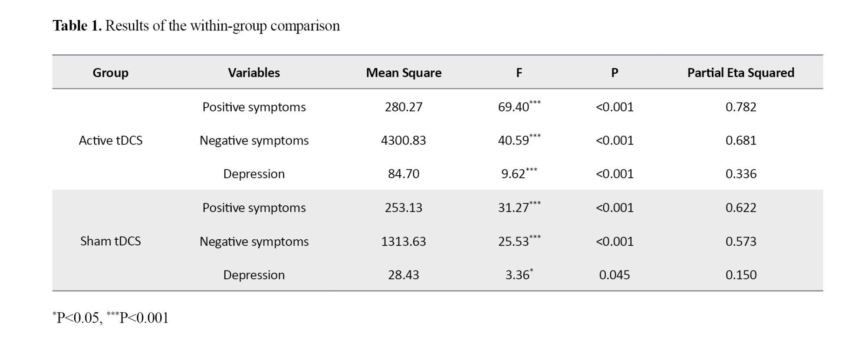Select the mean square value 28.43

tap(404, 275)
